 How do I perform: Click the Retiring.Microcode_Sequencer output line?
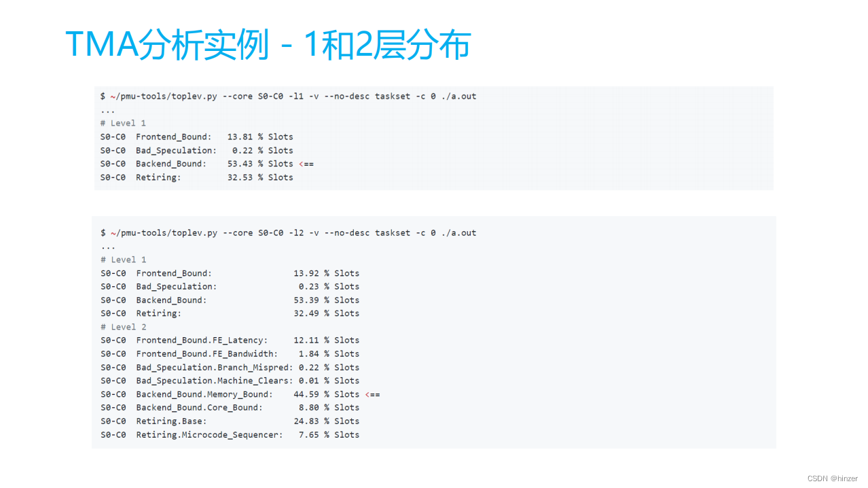[231, 434]
